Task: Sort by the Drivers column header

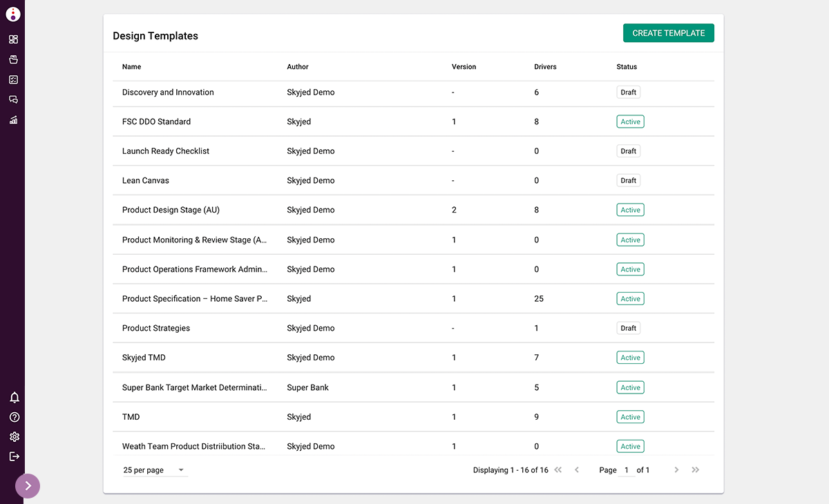Action: (545, 67)
